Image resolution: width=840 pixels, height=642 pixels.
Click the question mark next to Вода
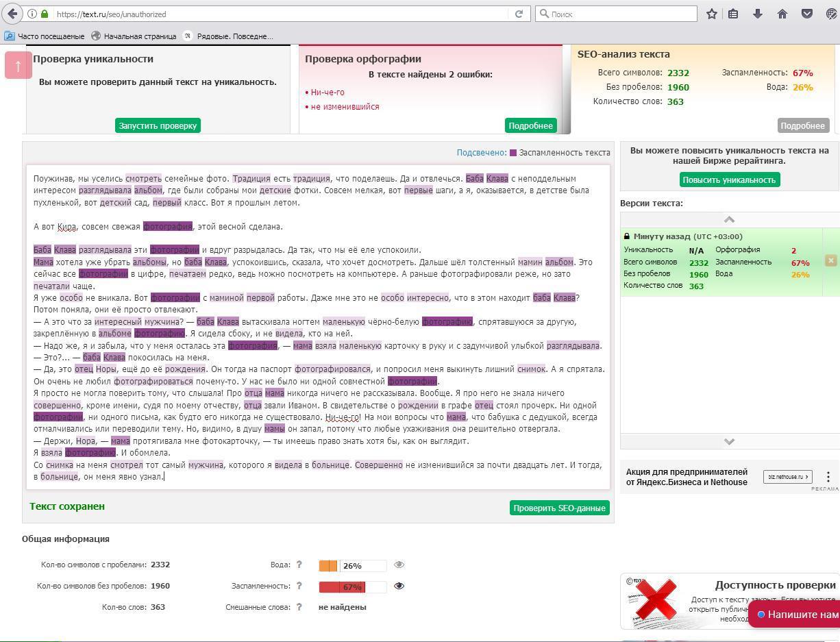pyautogui.click(x=299, y=565)
